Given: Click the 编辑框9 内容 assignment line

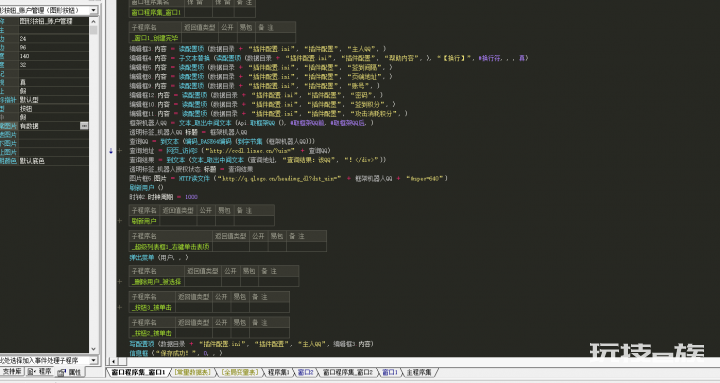Looking at the screenshot, I should pyautogui.click(x=254, y=86).
